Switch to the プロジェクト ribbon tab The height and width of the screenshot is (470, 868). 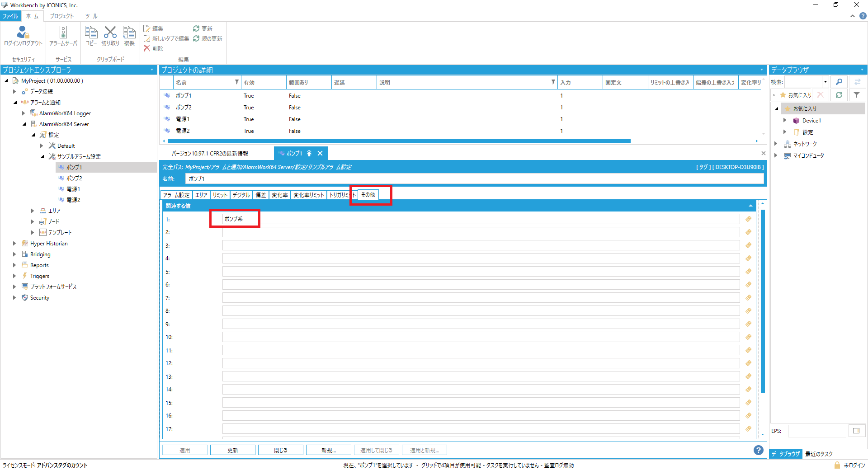(x=62, y=16)
